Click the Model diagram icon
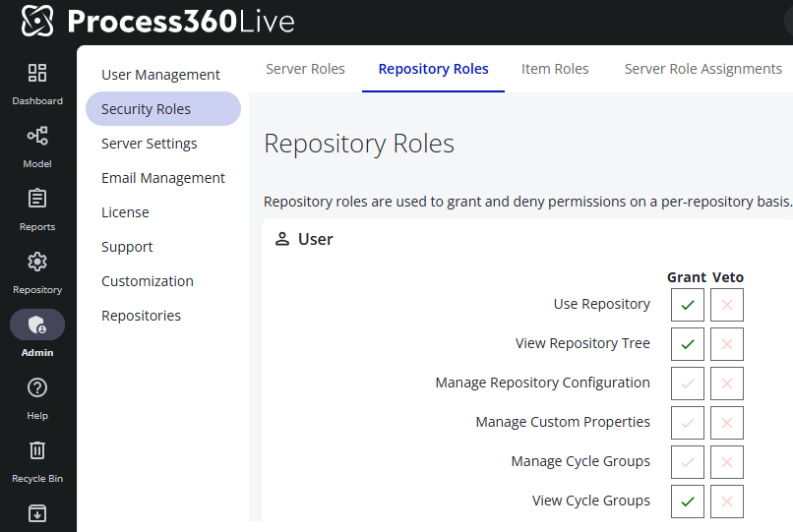This screenshot has height=532, width=793. point(37,137)
